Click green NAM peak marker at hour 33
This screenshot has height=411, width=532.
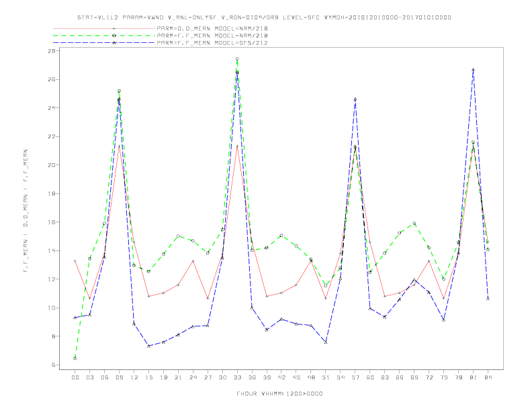237,59
